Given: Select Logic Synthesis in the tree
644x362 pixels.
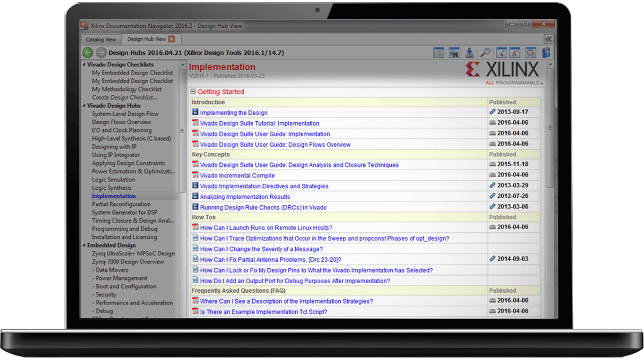Looking at the screenshot, I should [112, 188].
